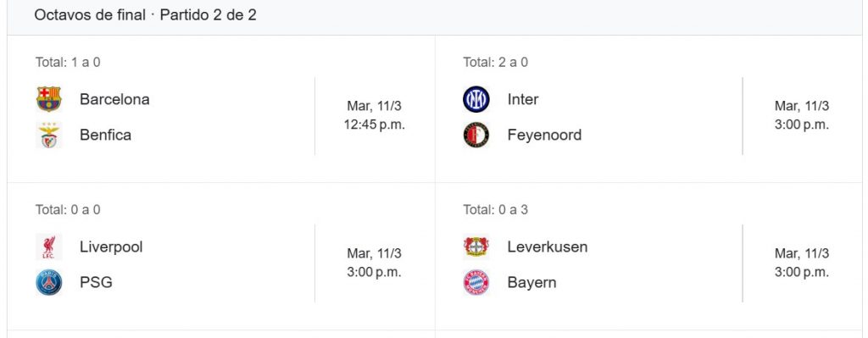Click the Feyenoord club badge
868x338 pixels.
click(x=476, y=135)
